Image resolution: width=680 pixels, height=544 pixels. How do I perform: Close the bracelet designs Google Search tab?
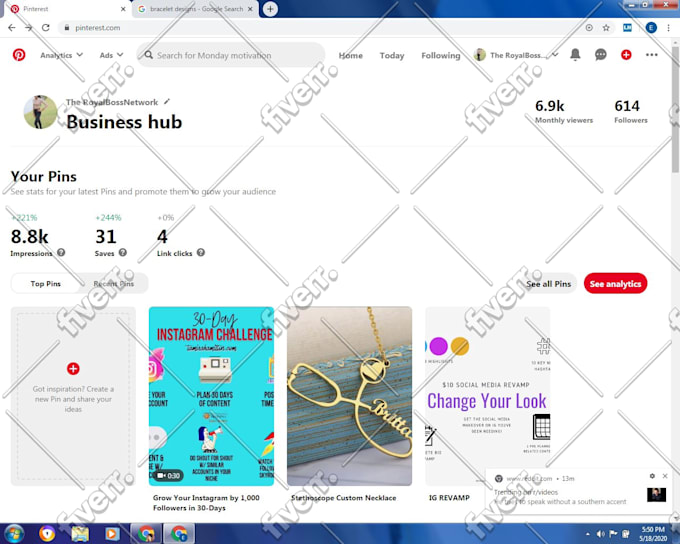pos(250,9)
